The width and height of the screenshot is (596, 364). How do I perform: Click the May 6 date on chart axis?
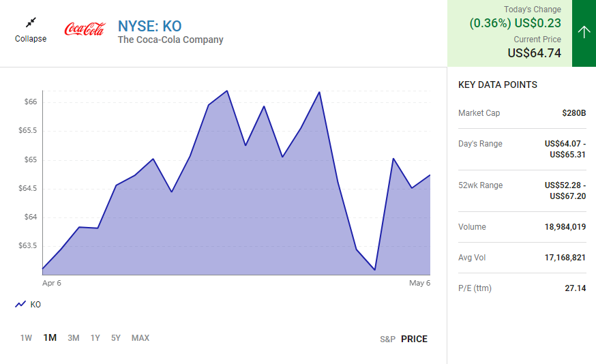pos(419,283)
